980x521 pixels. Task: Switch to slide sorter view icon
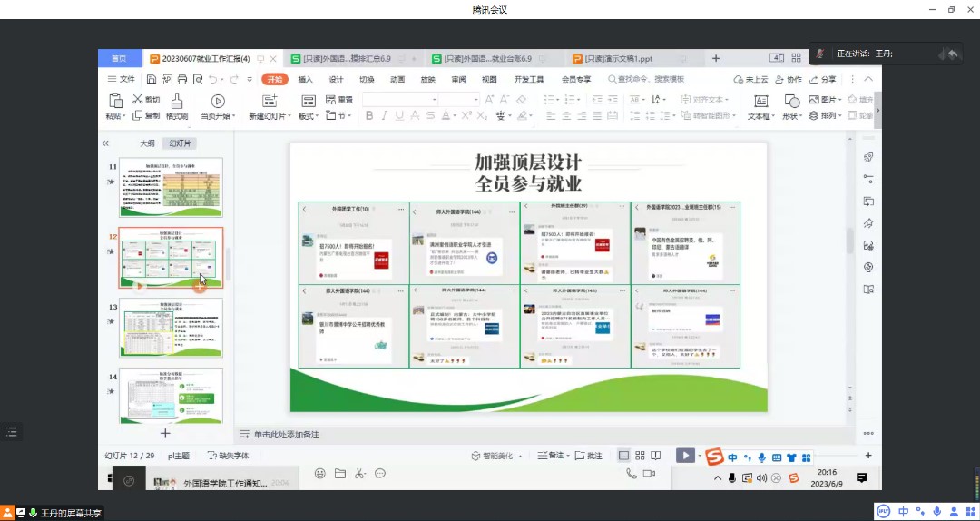640,456
